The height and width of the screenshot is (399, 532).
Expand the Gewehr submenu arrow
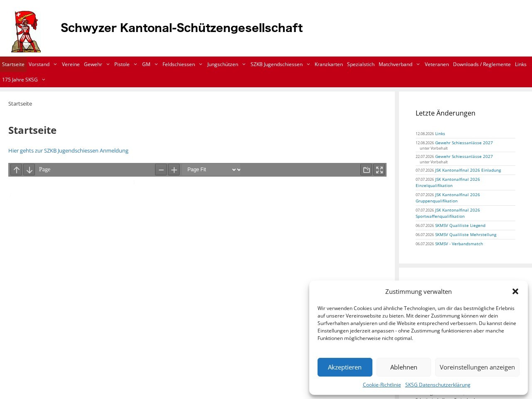pyautogui.click(x=108, y=64)
